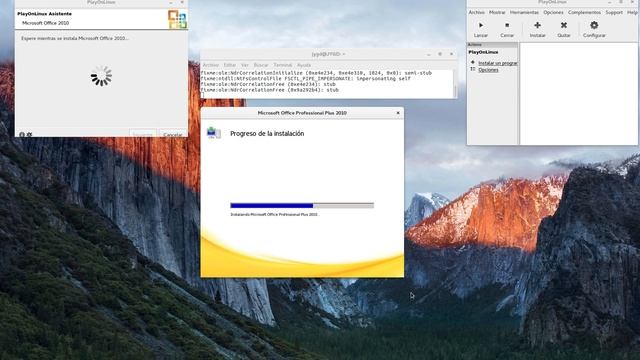Image resolution: width=640 pixels, height=360 pixels.
Task: Click the installation progress bar in Office installer
Action: point(302,206)
